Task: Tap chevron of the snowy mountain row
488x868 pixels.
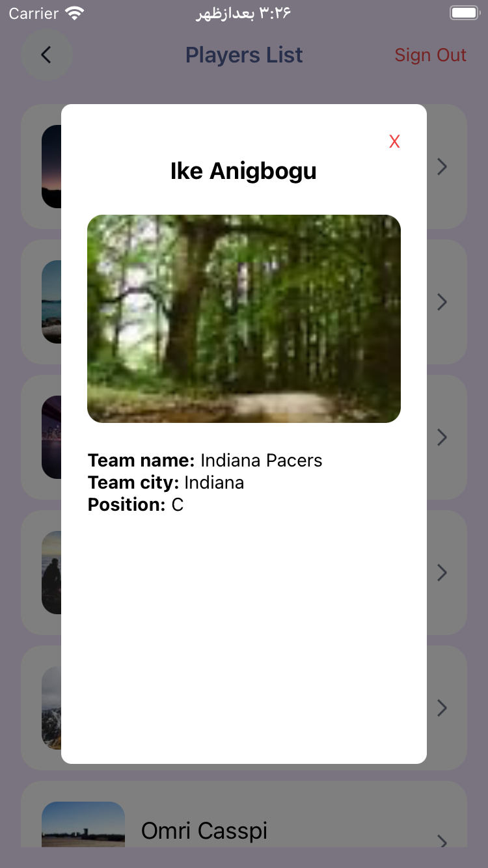Action: point(442,708)
